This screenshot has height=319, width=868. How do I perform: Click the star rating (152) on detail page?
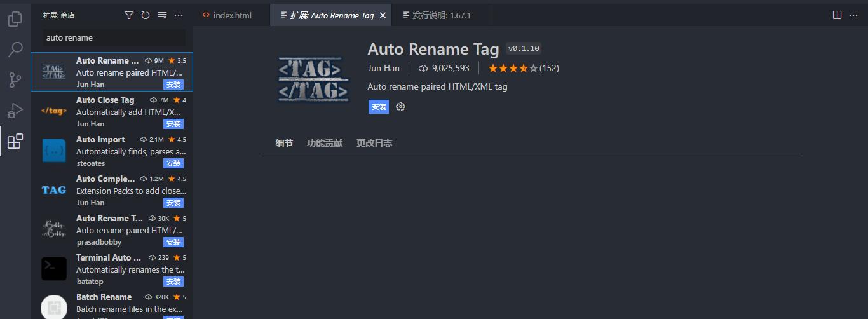[524, 68]
